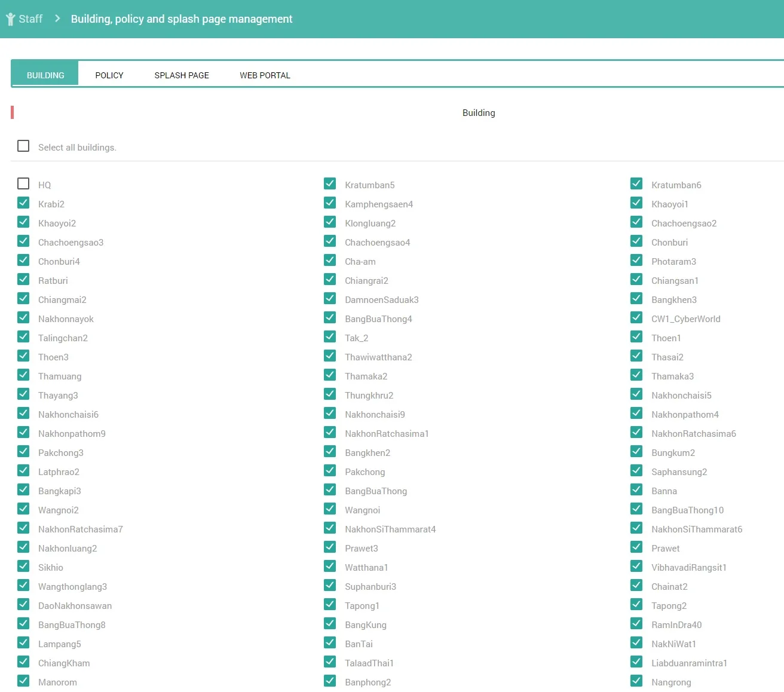The width and height of the screenshot is (784, 692).
Task: Uncheck the RamInDra40 checkbox
Action: point(636,623)
